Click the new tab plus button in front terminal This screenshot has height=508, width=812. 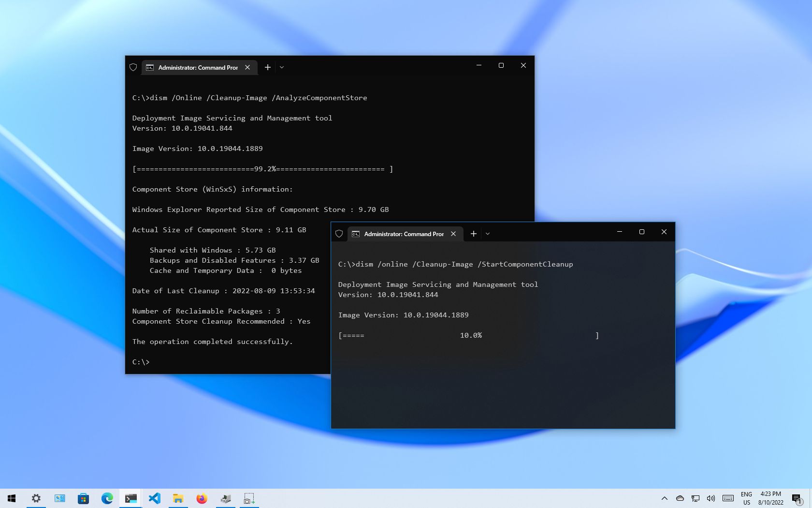[473, 234]
